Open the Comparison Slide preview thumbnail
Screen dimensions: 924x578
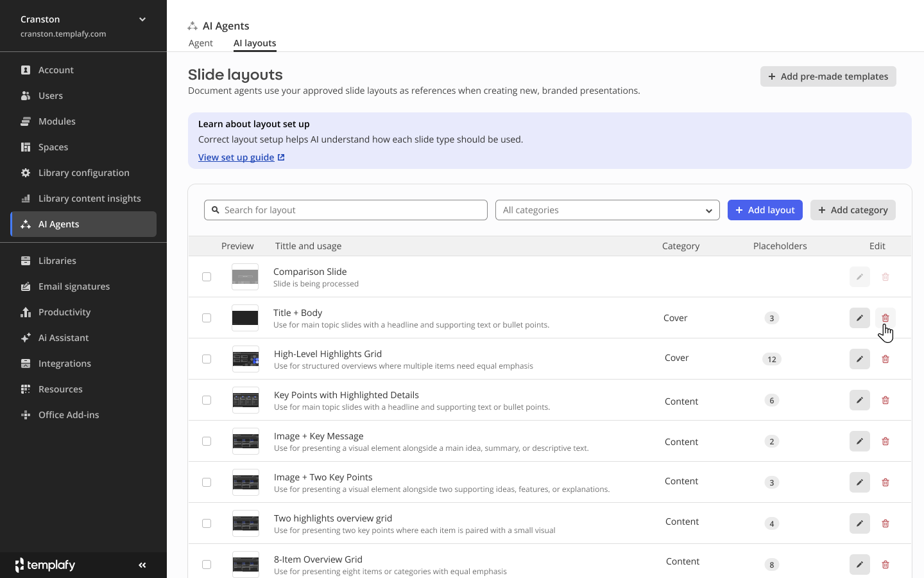coord(245,277)
